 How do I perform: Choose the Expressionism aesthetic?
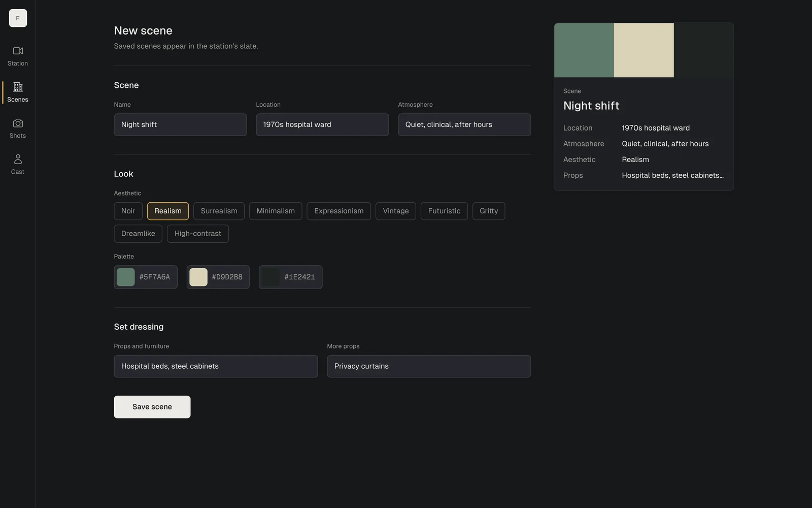tap(339, 211)
